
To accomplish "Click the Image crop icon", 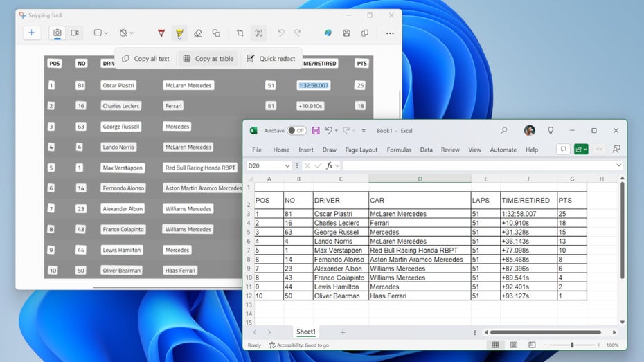I will pyautogui.click(x=240, y=33).
